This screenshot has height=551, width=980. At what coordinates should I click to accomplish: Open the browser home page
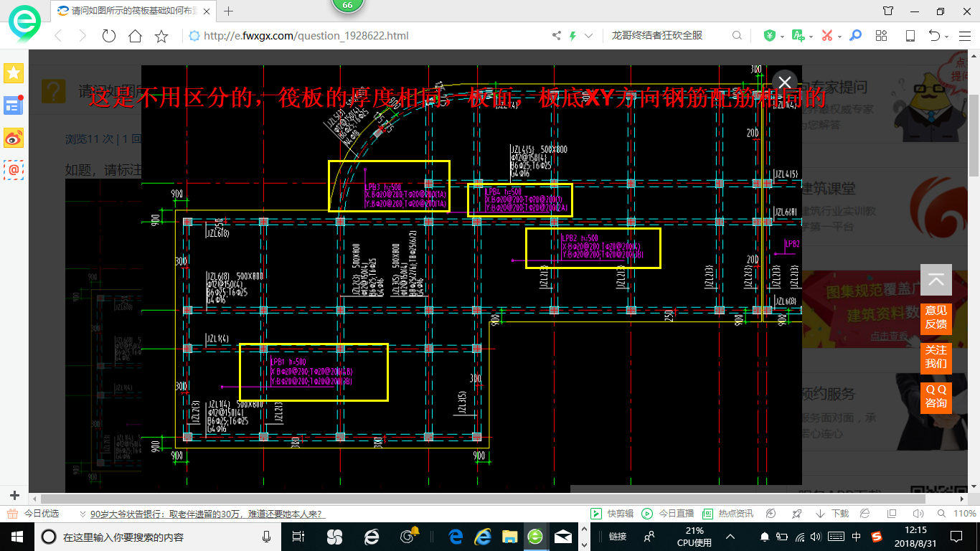135,36
